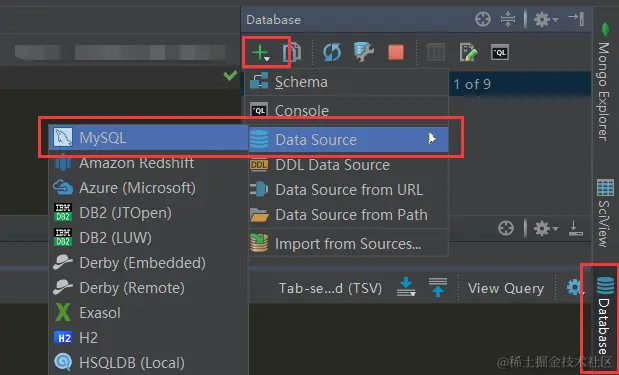Open the Database panel gear settings
619x375 pixels.
pos(546,19)
